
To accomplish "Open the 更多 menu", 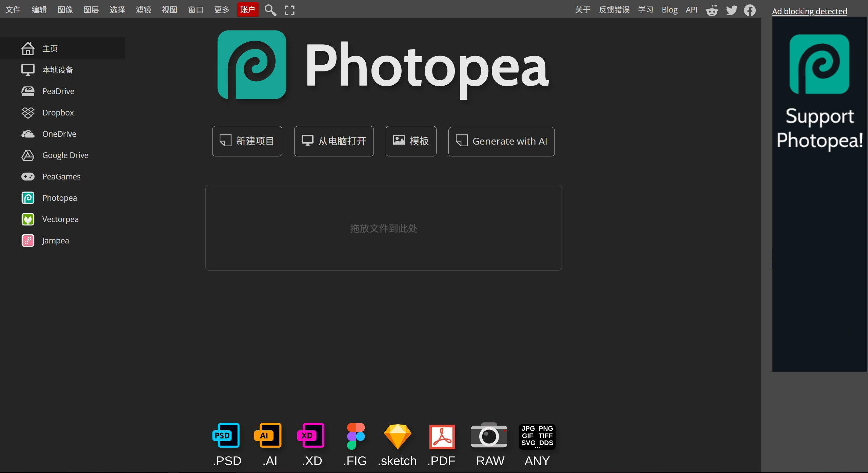I will pos(222,10).
